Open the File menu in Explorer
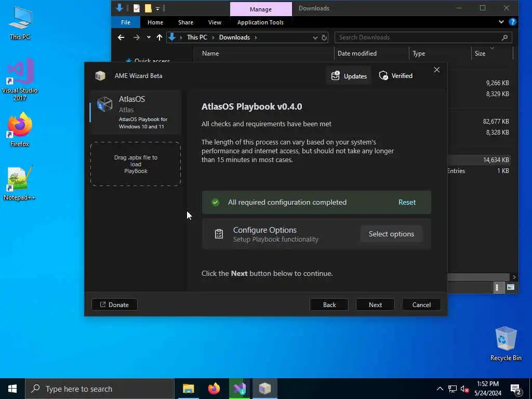 coord(126,22)
